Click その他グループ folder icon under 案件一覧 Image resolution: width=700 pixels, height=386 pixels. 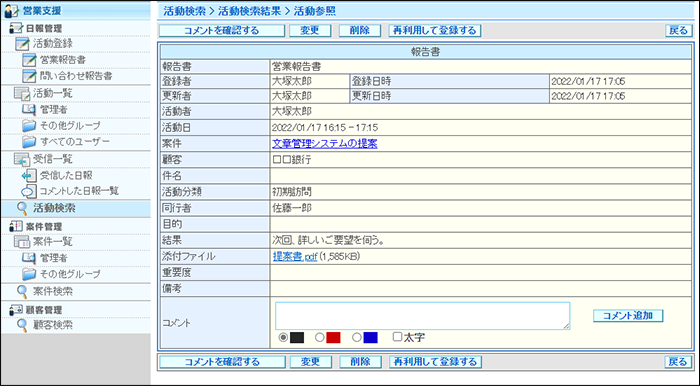click(29, 274)
